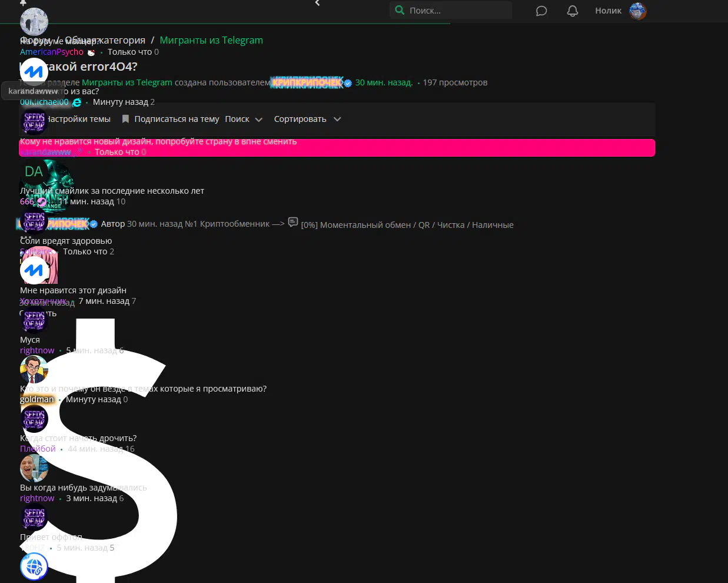Click the laughing man avatar thumbnail

click(34, 468)
